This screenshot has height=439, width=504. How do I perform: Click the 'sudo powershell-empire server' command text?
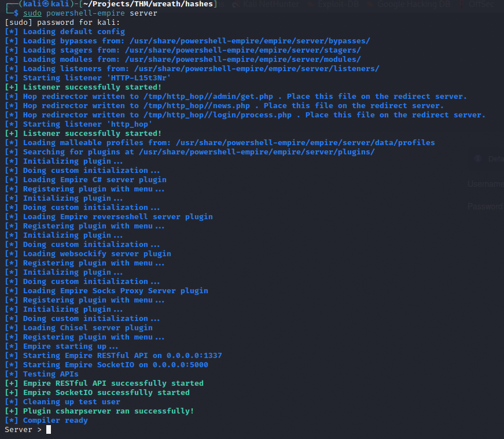[90, 13]
